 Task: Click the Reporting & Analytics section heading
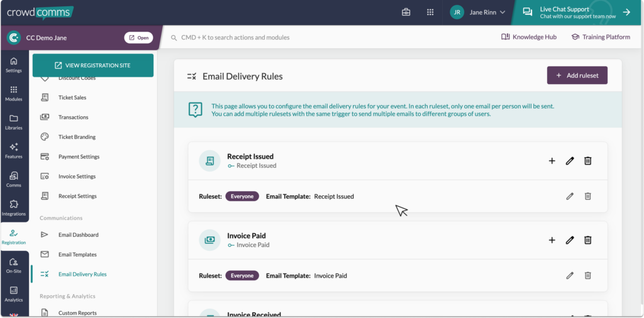pos(67,296)
